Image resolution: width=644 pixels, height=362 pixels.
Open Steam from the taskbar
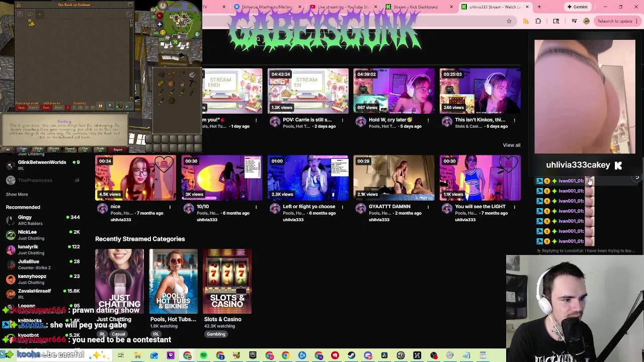tap(351, 355)
